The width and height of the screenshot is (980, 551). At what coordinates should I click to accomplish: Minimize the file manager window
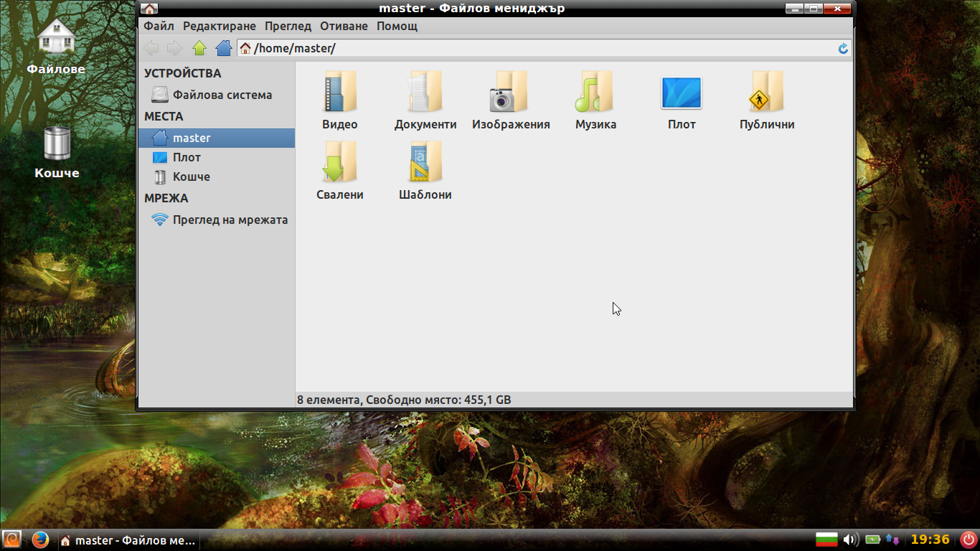[x=794, y=9]
